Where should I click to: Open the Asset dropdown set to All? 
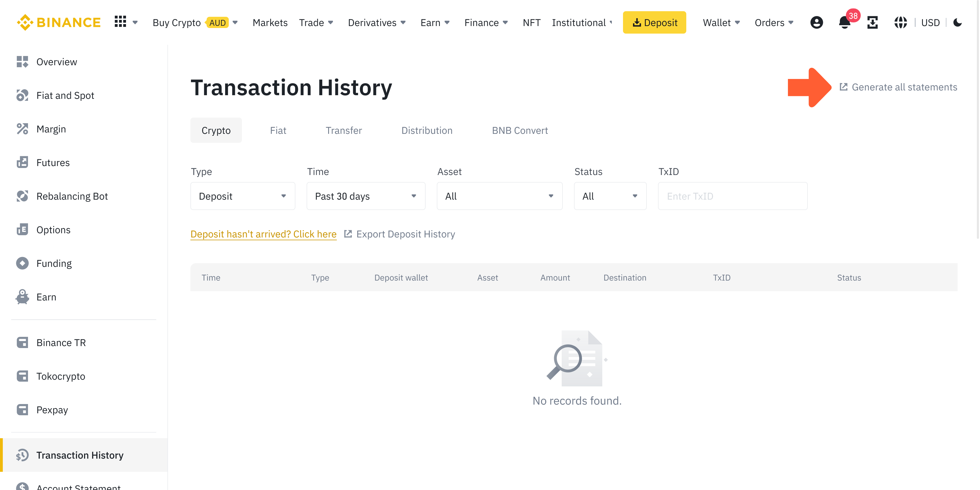(499, 196)
